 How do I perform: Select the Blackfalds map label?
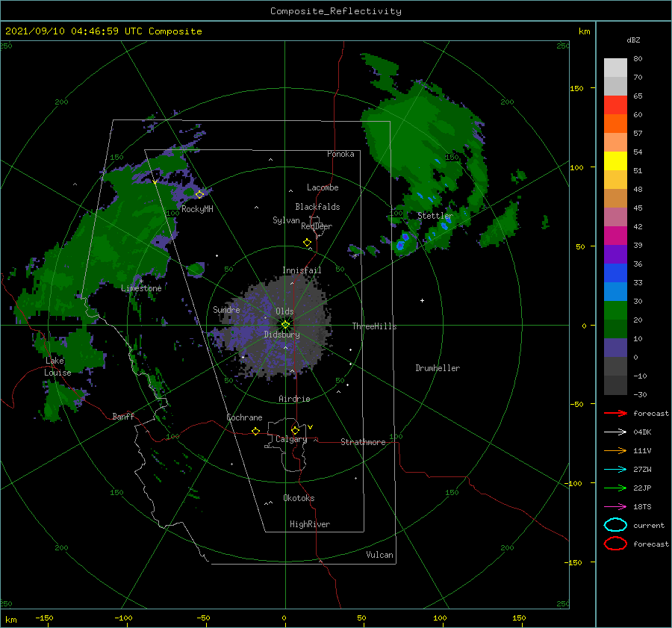coord(317,207)
